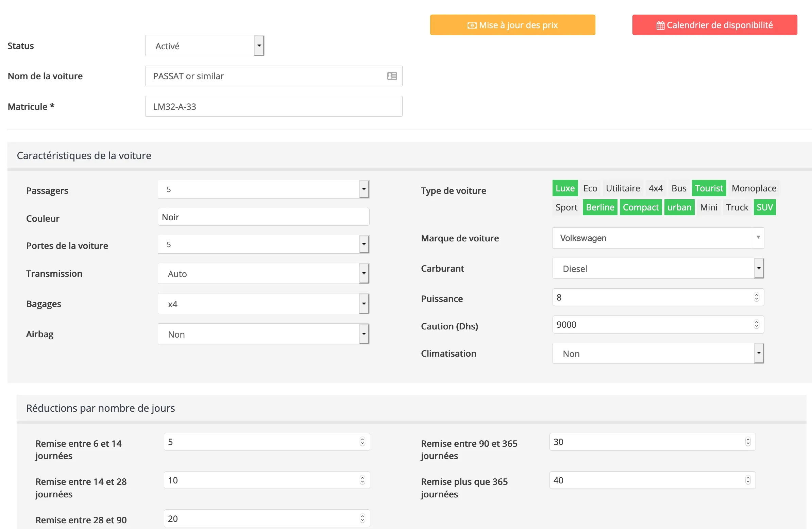Screen dimensions: 812x529
Task: Enable the Truck car type tag
Action: (737, 207)
